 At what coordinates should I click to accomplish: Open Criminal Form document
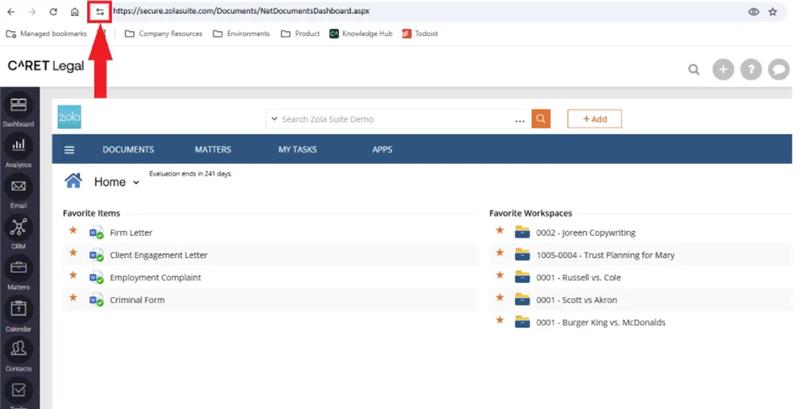coord(137,300)
